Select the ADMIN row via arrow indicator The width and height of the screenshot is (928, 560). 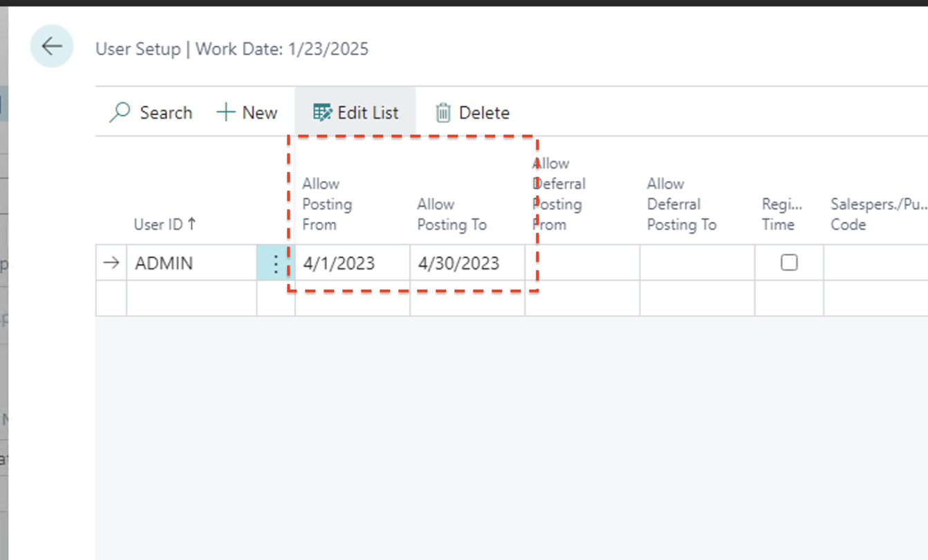click(x=111, y=263)
